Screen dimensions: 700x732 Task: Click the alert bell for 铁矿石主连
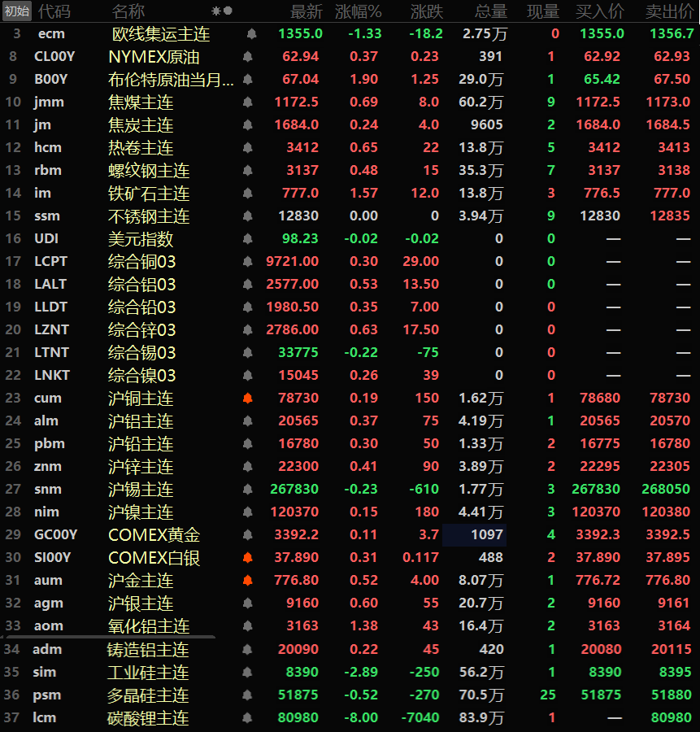[x=247, y=194]
